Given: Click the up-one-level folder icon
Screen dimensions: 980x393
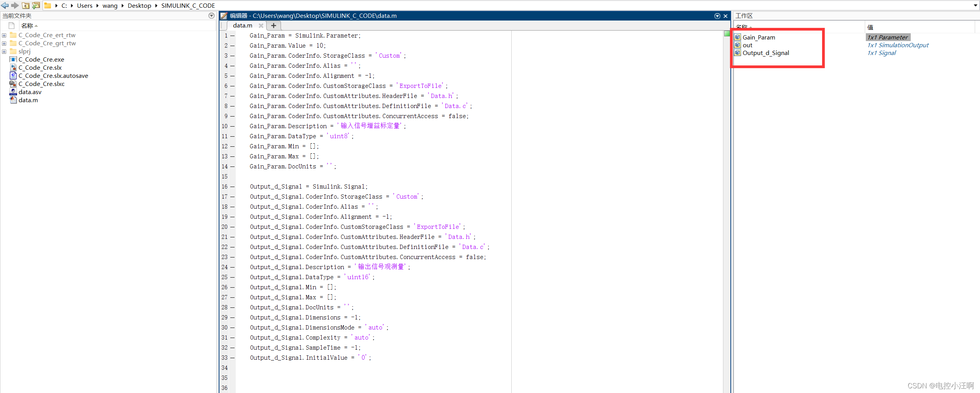Looking at the screenshot, I should pyautogui.click(x=26, y=5).
